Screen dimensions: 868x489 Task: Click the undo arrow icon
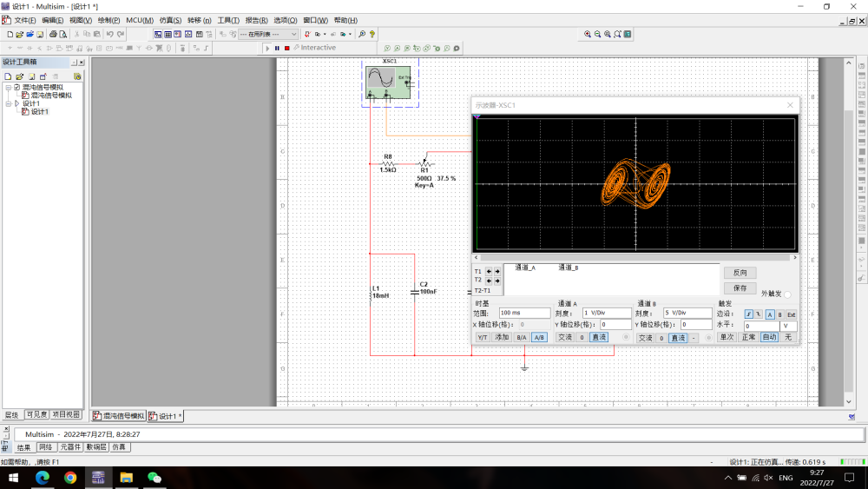[x=109, y=34]
